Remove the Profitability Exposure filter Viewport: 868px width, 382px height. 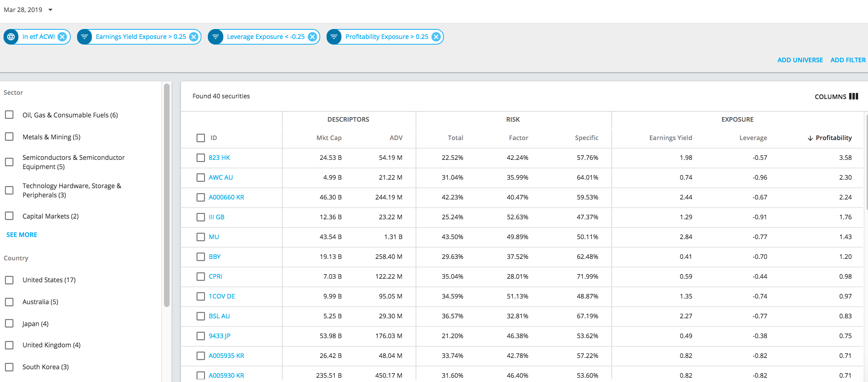436,37
